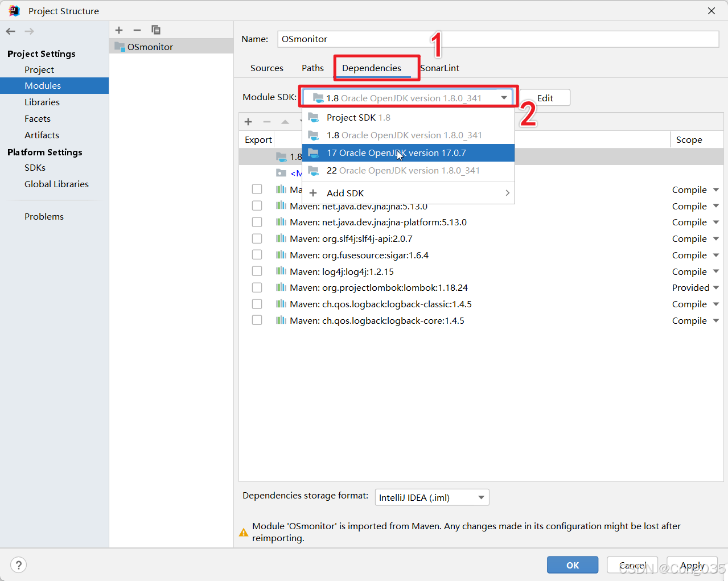Click jna-platform library icon
Image resolution: width=728 pixels, height=581 pixels.
coord(281,222)
